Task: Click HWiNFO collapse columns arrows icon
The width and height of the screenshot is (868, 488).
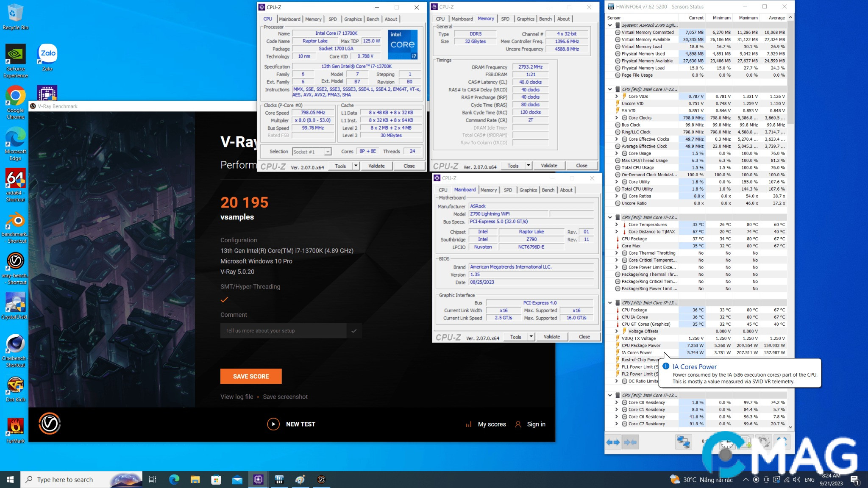Action: click(x=630, y=442)
